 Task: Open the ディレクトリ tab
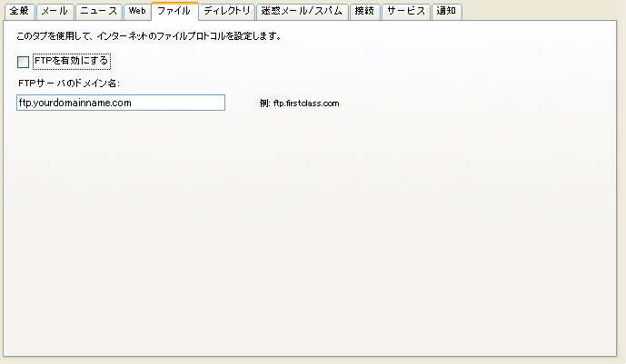(x=226, y=12)
